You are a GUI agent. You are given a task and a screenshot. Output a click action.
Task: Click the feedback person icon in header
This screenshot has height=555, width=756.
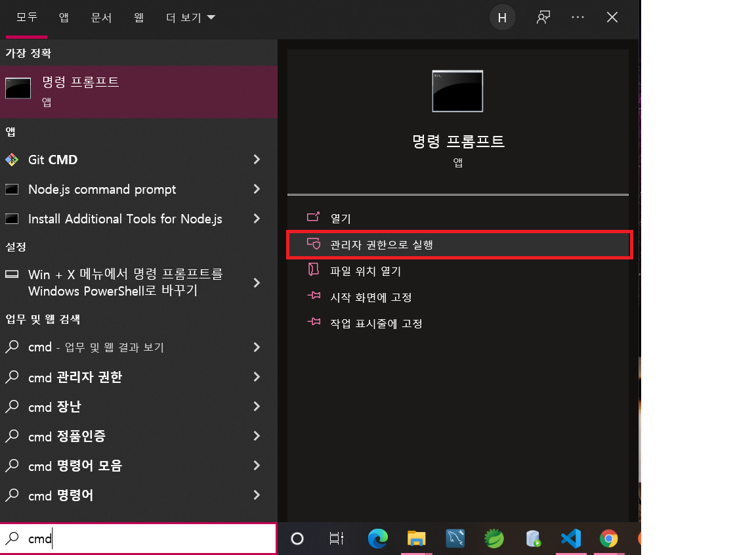(543, 18)
